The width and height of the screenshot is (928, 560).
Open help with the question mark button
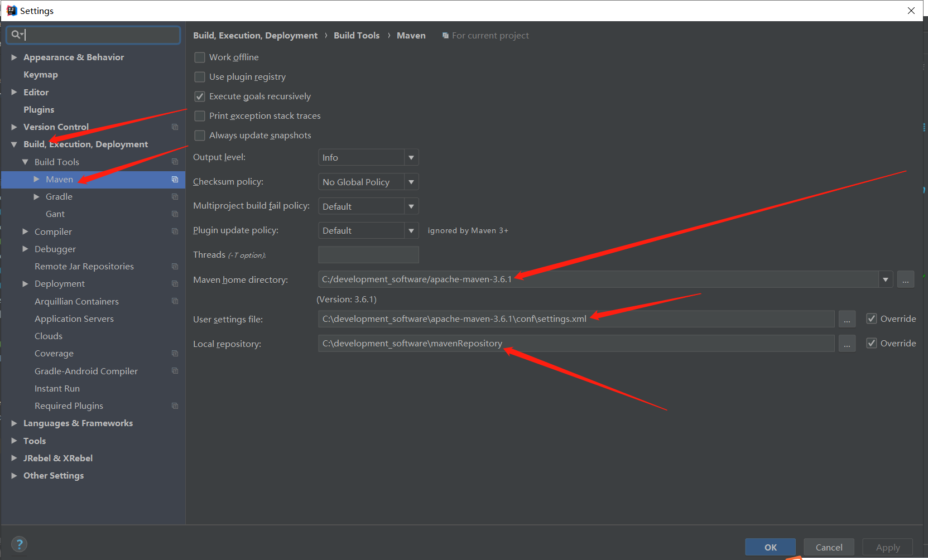[19, 544]
